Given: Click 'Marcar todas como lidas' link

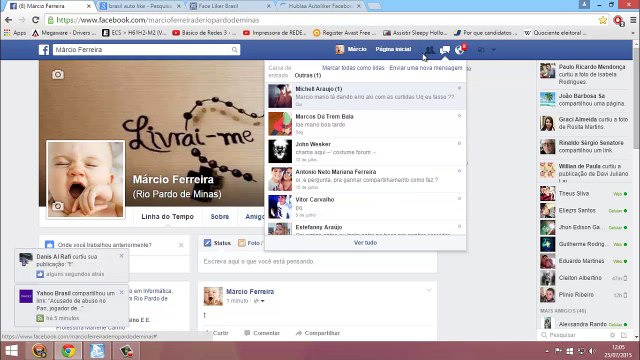Looking at the screenshot, I should (353, 68).
